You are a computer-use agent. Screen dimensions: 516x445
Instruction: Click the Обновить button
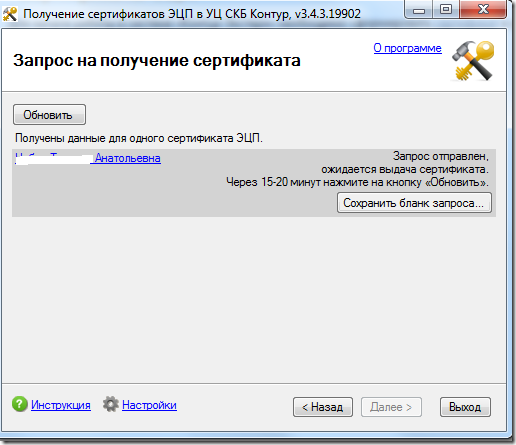[49, 115]
